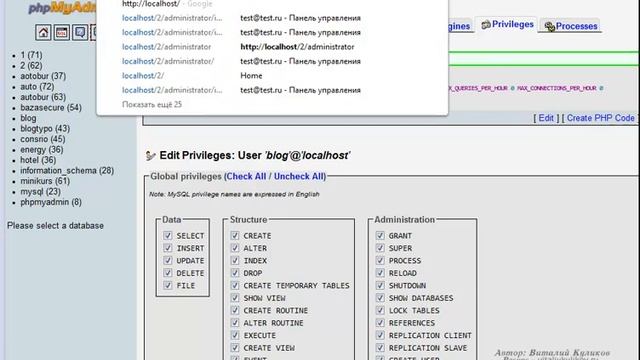The height and width of the screenshot is (360, 640).
Task: Open database 2 (62)
Action: (31, 66)
